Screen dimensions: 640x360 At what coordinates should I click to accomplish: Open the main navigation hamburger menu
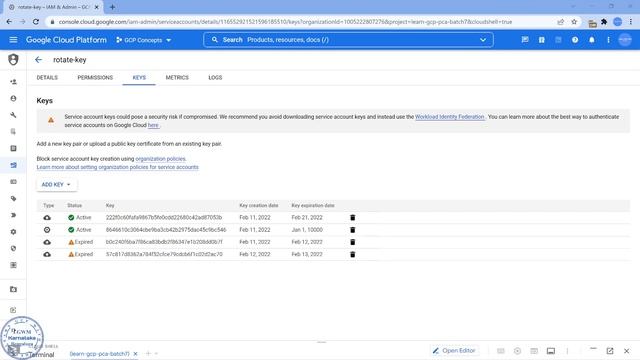tap(13, 40)
